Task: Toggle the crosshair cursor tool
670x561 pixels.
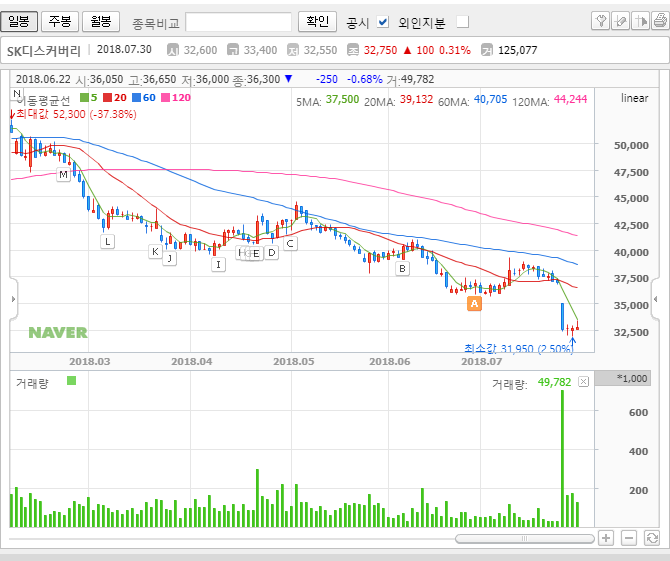Action: 640,21
